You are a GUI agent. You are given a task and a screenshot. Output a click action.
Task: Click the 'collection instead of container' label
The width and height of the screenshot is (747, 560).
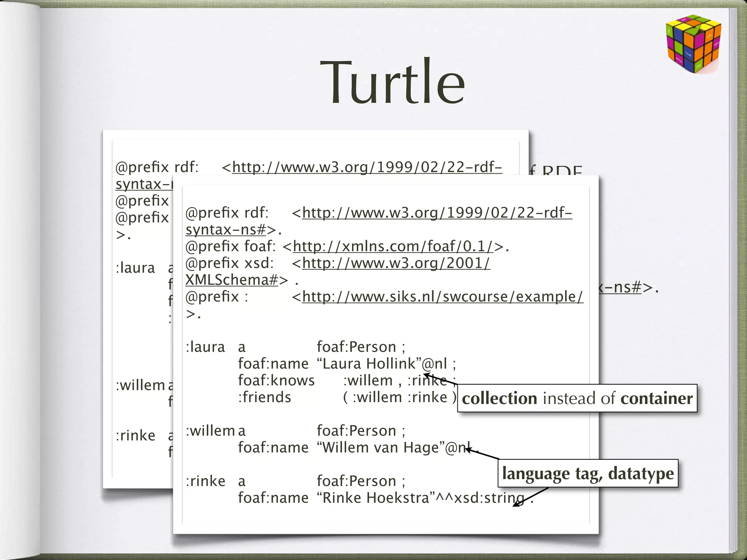577,398
